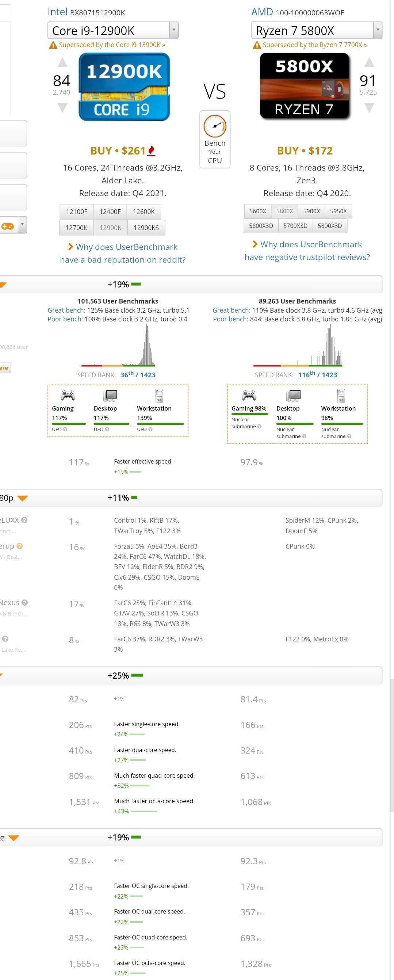Select the 5700X3D model tab
The height and width of the screenshot is (980, 394).
tap(295, 226)
